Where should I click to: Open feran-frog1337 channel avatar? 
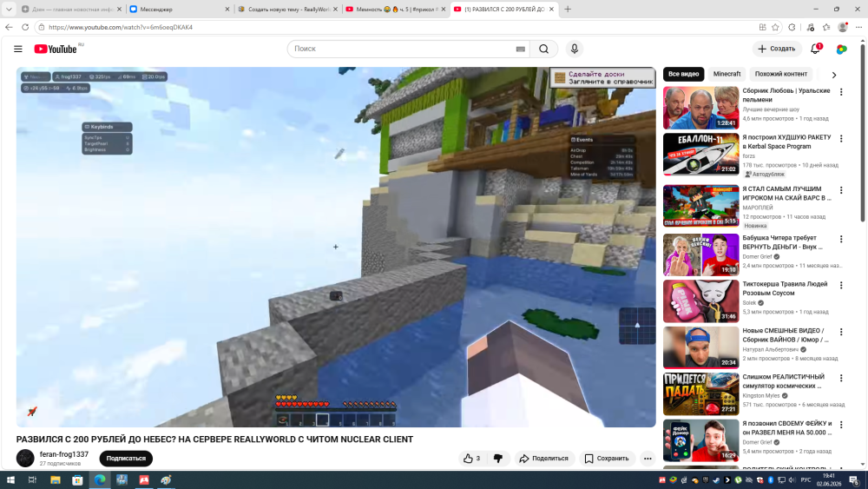(x=25, y=458)
